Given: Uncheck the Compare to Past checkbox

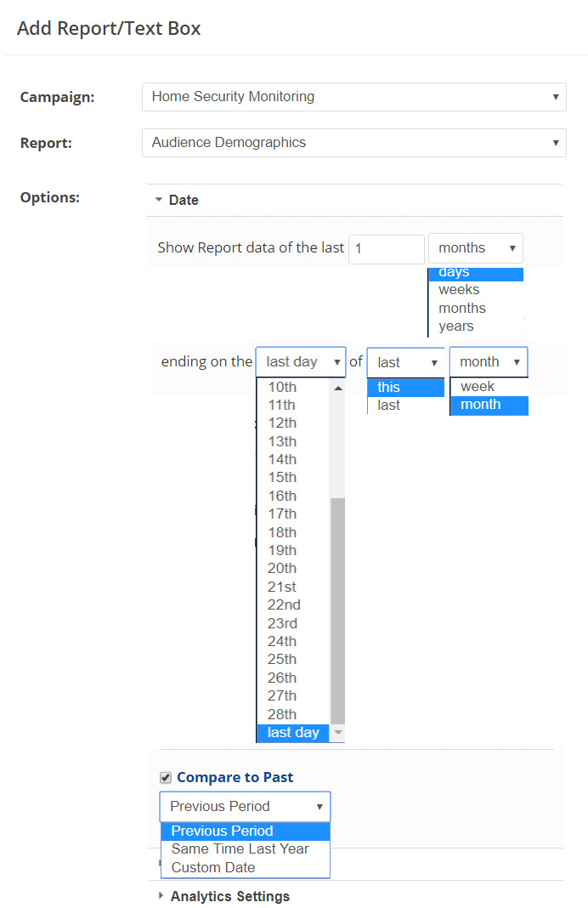Looking at the screenshot, I should pyautogui.click(x=166, y=777).
